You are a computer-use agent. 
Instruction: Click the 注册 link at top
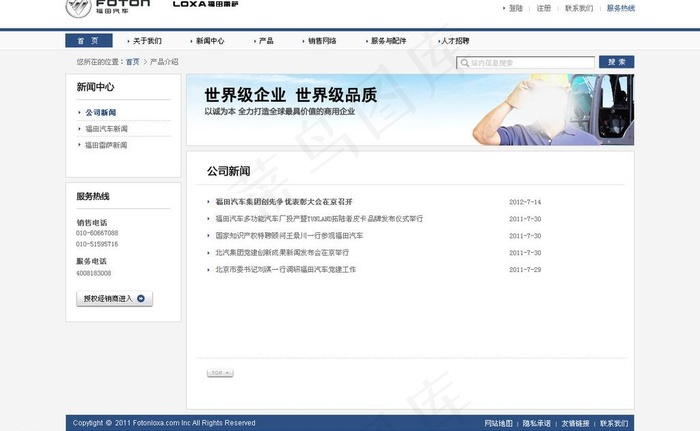click(x=543, y=8)
